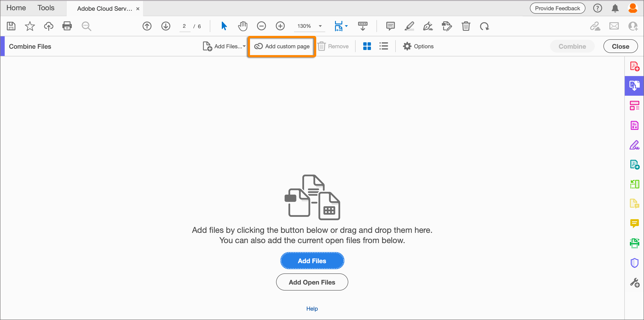Click the Add Open Files button

click(x=312, y=282)
